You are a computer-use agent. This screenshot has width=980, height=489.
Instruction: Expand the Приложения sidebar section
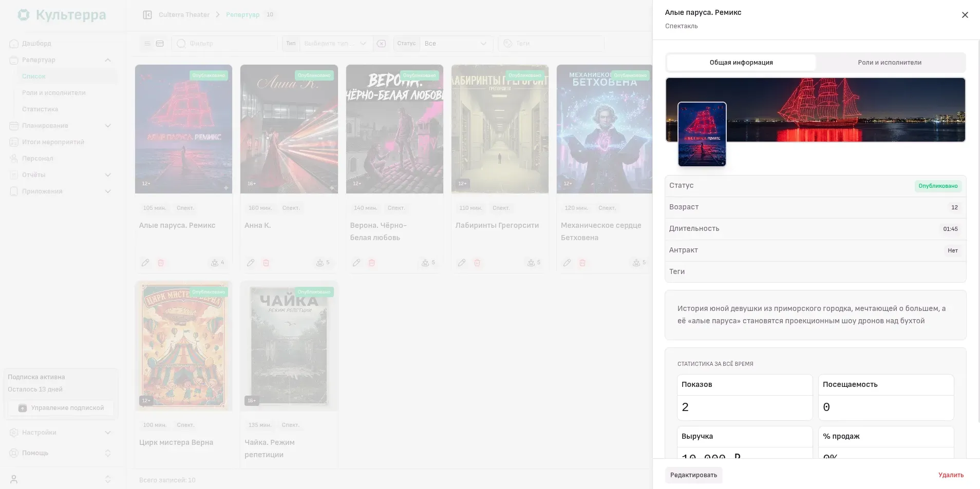(108, 191)
